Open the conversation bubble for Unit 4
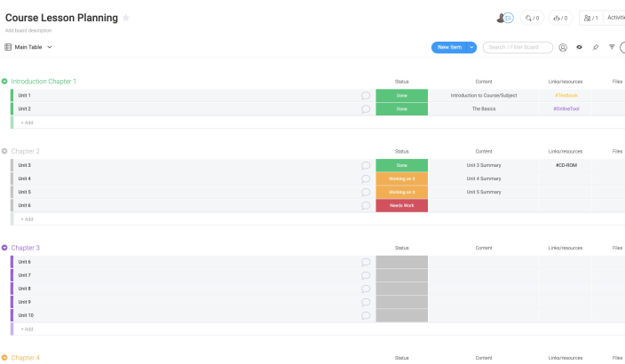 coord(366,178)
